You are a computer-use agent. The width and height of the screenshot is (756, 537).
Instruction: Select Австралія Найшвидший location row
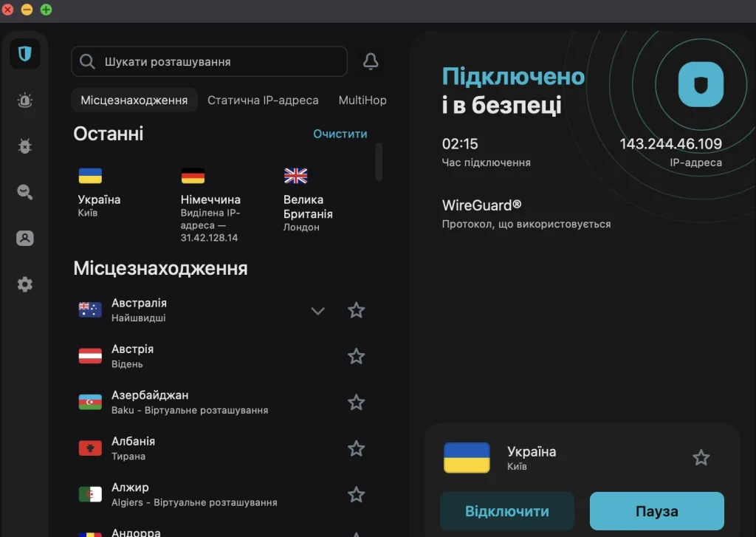tap(221, 309)
